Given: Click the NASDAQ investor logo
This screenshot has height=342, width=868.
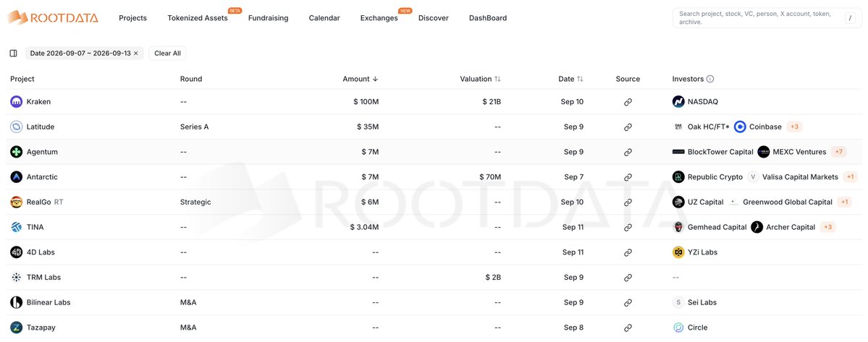Looking at the screenshot, I should point(678,102).
